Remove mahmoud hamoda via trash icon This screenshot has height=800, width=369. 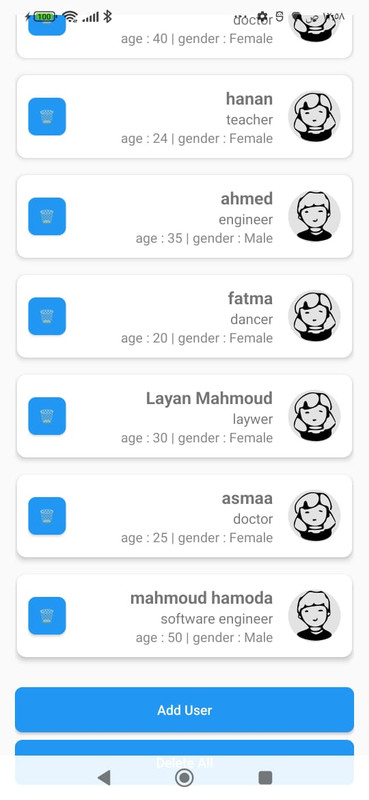[x=47, y=615]
